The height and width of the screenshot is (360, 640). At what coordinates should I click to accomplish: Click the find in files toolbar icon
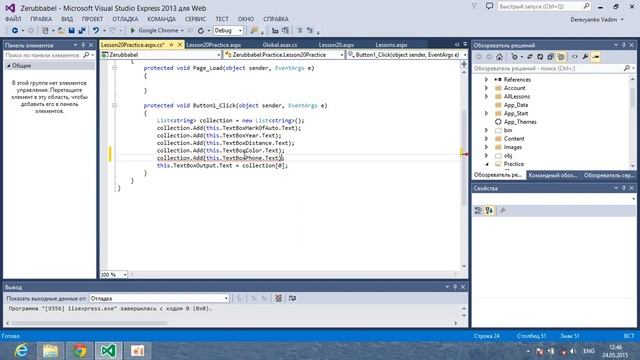pos(254,31)
